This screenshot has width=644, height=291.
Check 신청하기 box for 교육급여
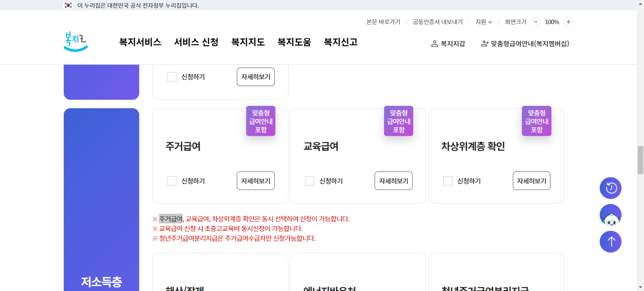309,181
